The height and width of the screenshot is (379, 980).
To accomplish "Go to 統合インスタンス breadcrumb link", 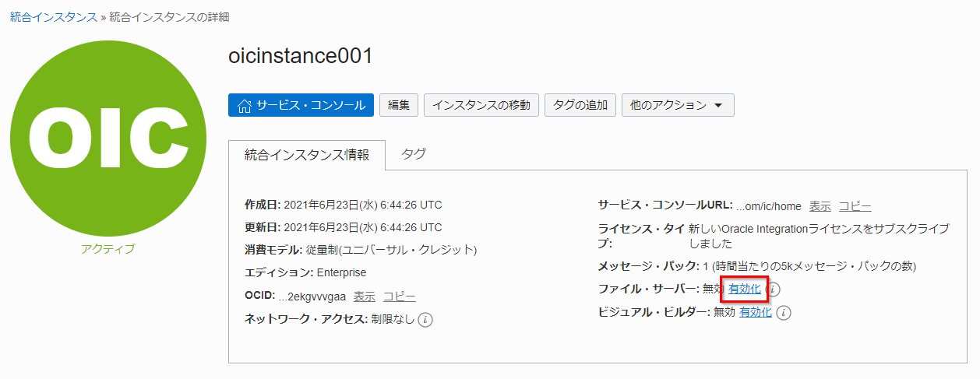I will (53, 16).
